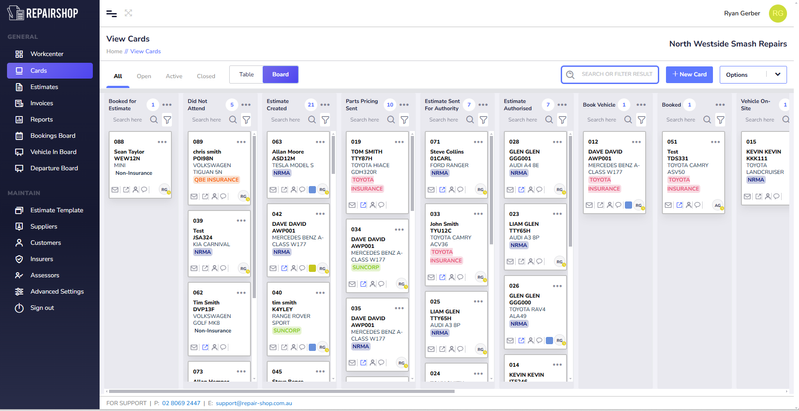Click the email icon on card 088
The image size is (799, 411).
pos(116,188)
